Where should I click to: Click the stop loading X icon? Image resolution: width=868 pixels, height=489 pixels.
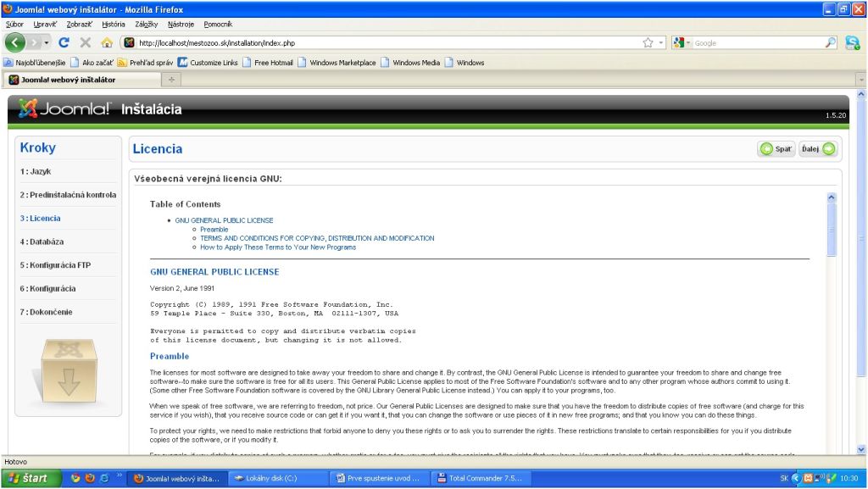point(86,42)
